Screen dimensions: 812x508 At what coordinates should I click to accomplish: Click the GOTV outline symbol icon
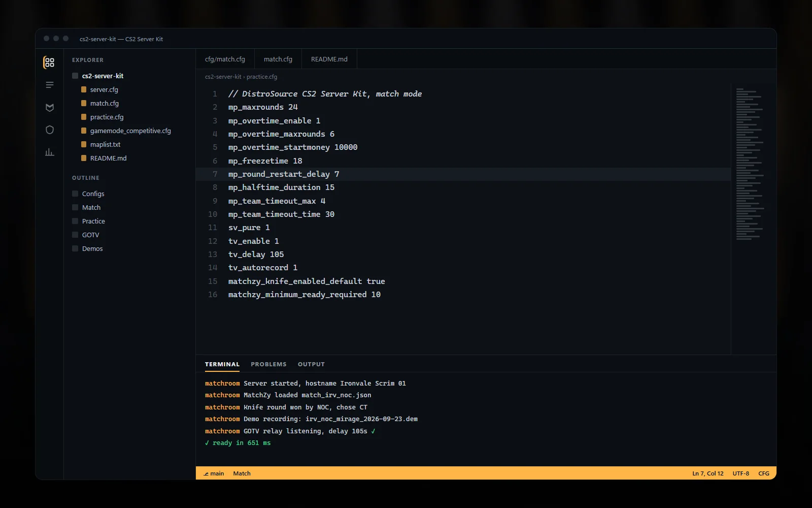[x=75, y=235]
